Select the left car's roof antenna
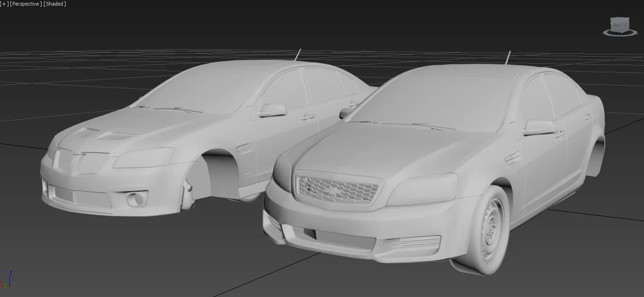Screen dimensions: 644x297 (298, 55)
